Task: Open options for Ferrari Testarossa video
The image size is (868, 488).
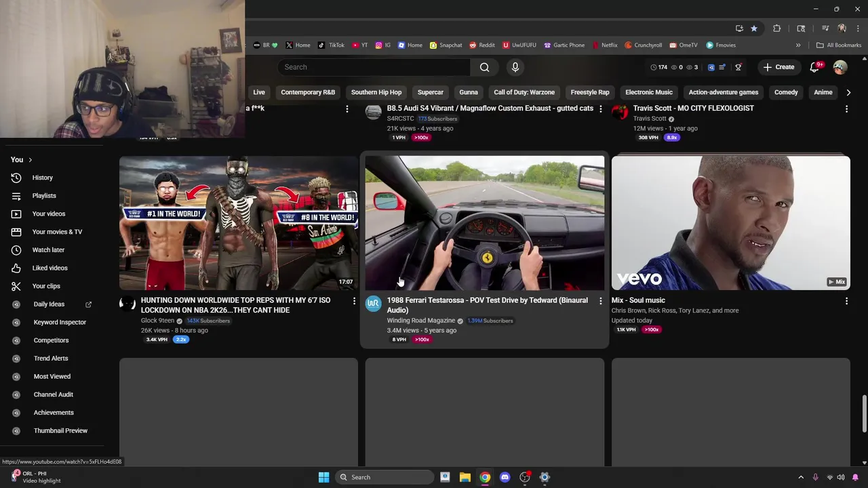Action: pyautogui.click(x=600, y=300)
